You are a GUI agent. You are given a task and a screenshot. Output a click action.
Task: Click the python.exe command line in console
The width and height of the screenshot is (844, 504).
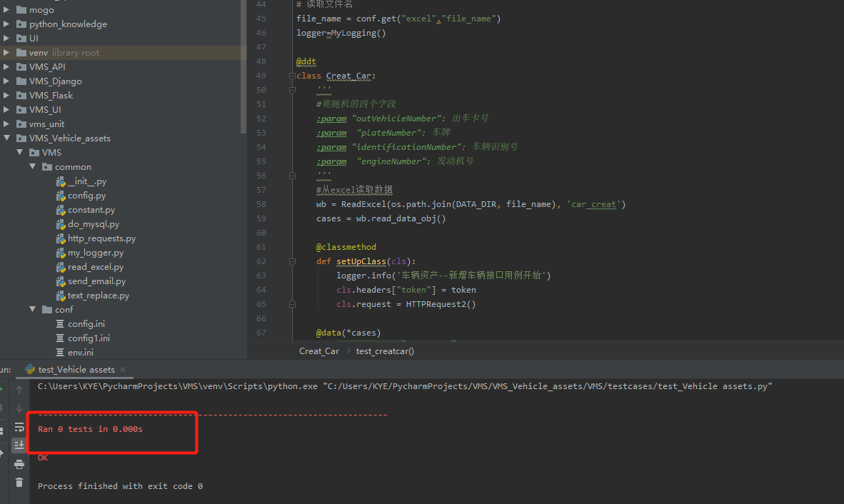[405, 386]
